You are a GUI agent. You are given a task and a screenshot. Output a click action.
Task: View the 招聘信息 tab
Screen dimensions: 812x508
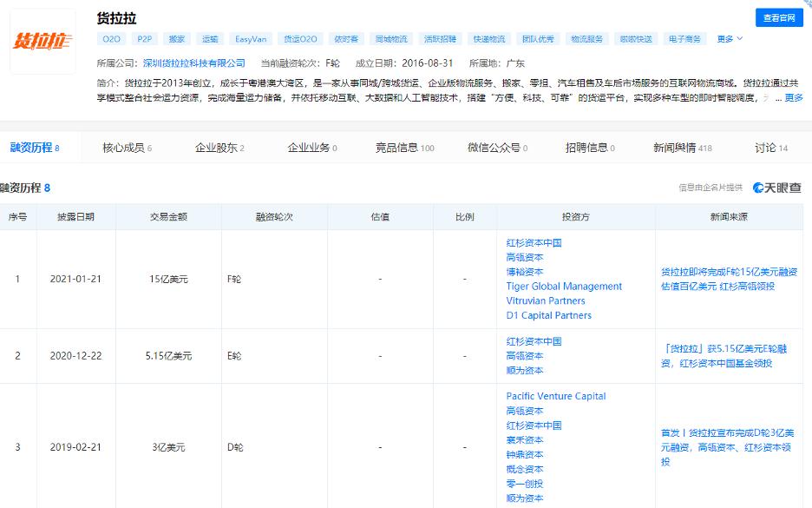pos(591,148)
